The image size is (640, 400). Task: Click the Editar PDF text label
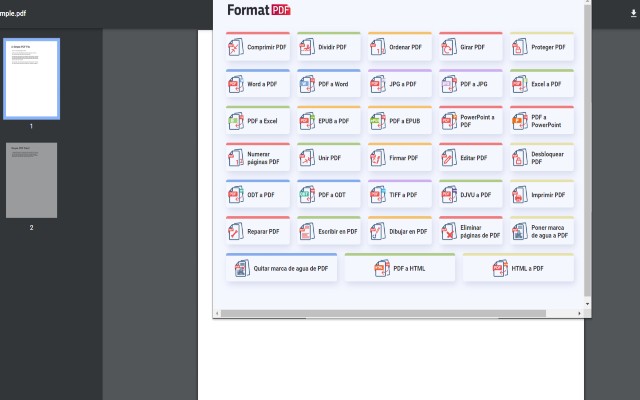click(x=473, y=158)
